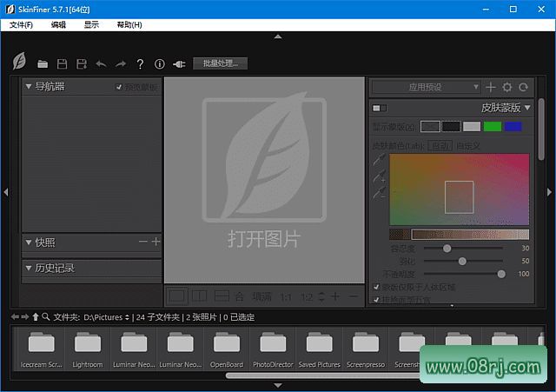
Task: Uncheck the limit to body area checkbox
Action: tap(376, 286)
